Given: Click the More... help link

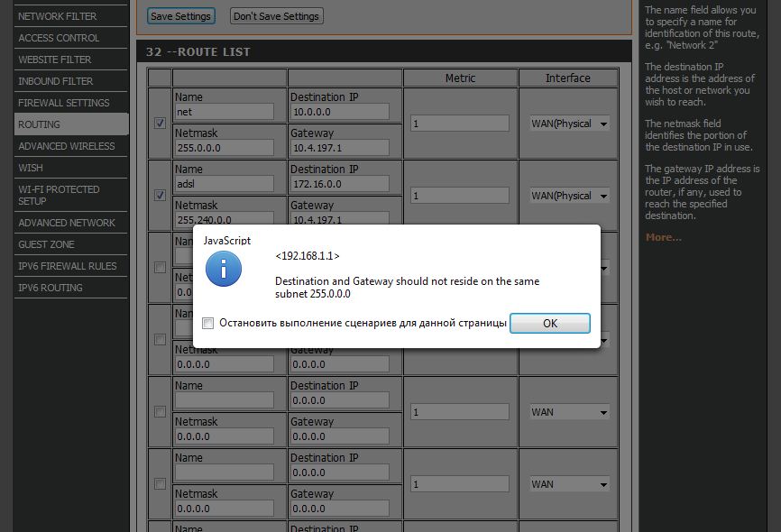Looking at the screenshot, I should [663, 237].
